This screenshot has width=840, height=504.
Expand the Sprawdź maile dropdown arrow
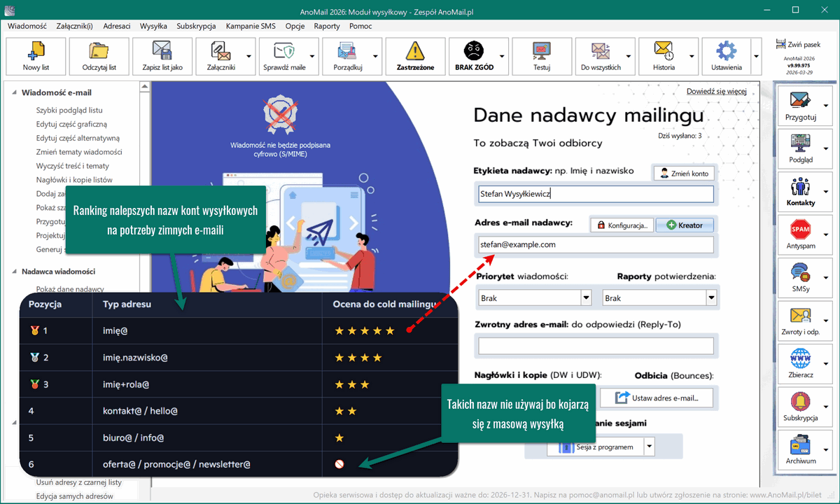click(313, 56)
